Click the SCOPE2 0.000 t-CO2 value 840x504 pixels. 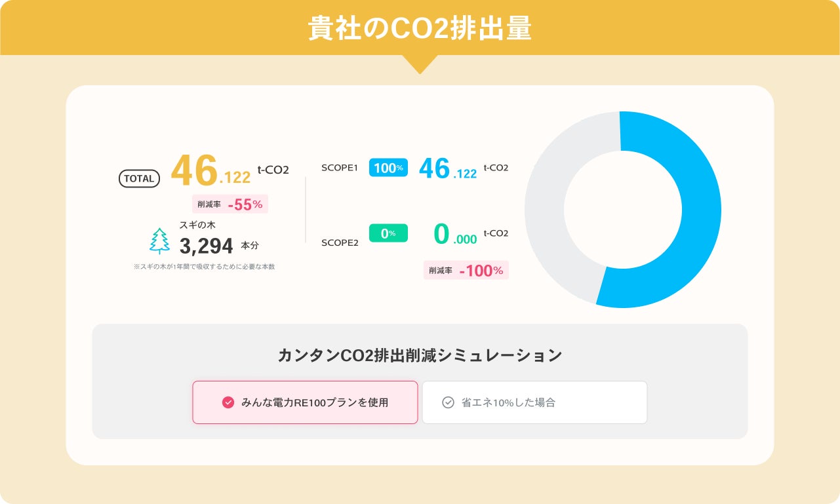coord(456,235)
